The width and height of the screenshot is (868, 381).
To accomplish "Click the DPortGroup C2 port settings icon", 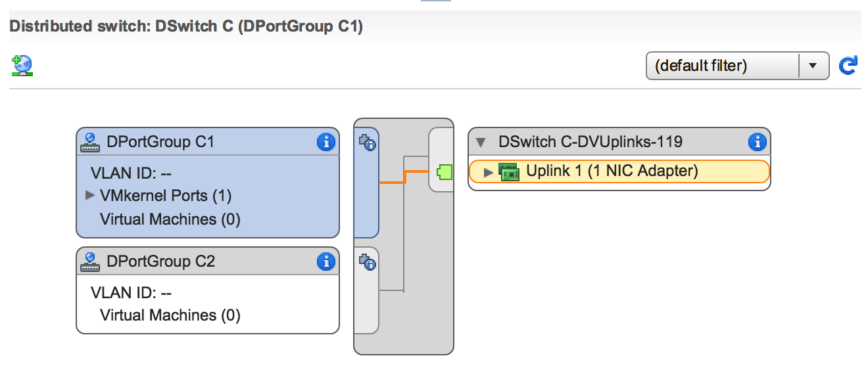I will [x=366, y=263].
